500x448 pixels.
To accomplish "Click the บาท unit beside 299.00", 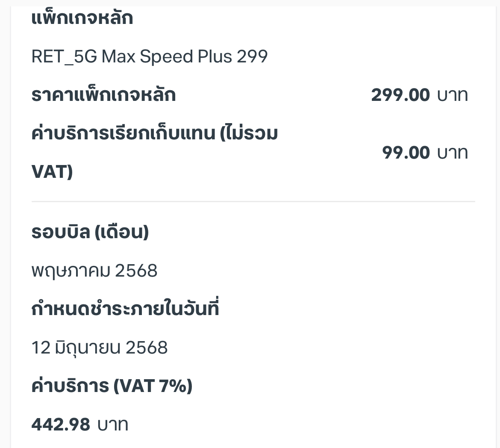I will point(452,95).
